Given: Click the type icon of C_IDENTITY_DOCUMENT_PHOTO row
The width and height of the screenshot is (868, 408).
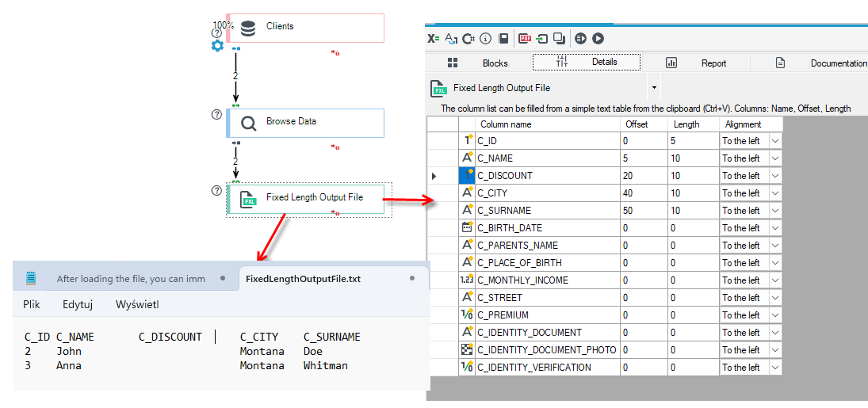Looking at the screenshot, I should tap(467, 349).
